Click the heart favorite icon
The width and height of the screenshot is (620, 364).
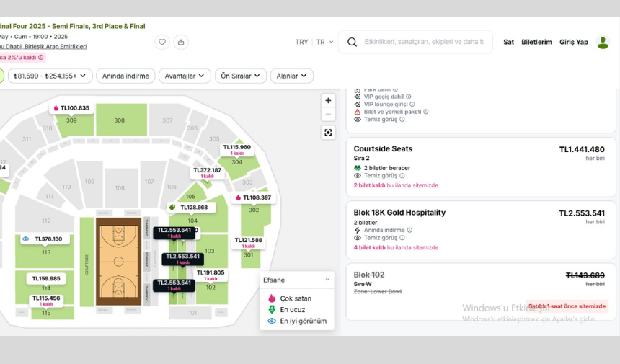coord(162,42)
